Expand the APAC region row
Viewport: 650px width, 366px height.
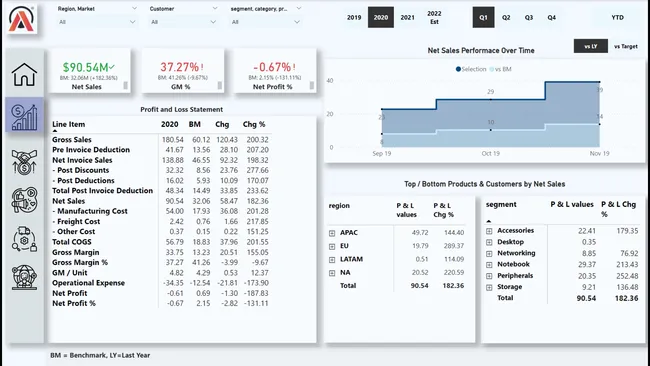[332, 233]
